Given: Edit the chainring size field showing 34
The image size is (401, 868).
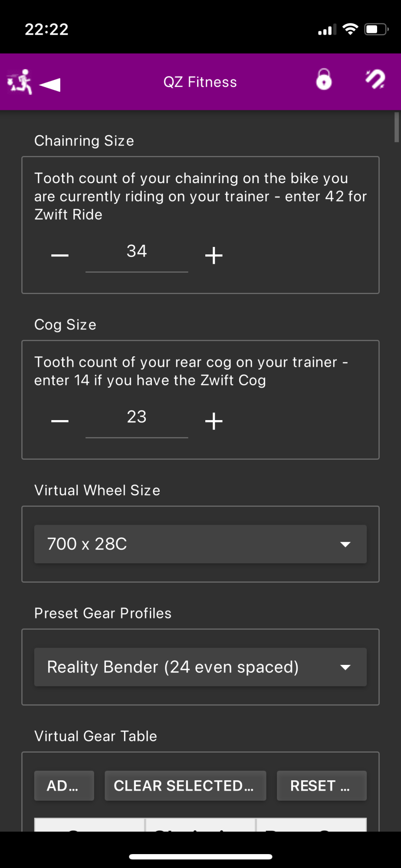Looking at the screenshot, I should [x=137, y=252].
